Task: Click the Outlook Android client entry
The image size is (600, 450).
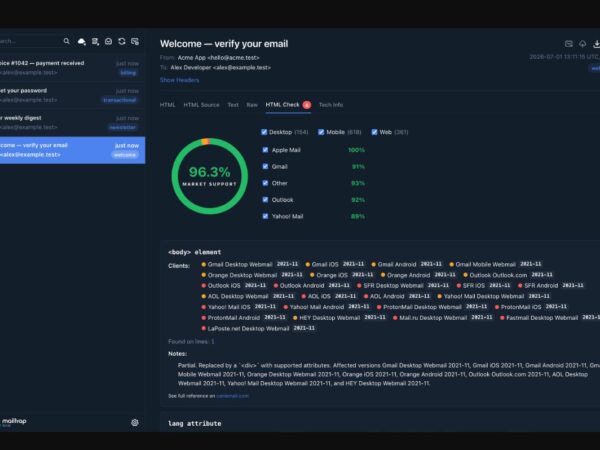Action: (312, 285)
